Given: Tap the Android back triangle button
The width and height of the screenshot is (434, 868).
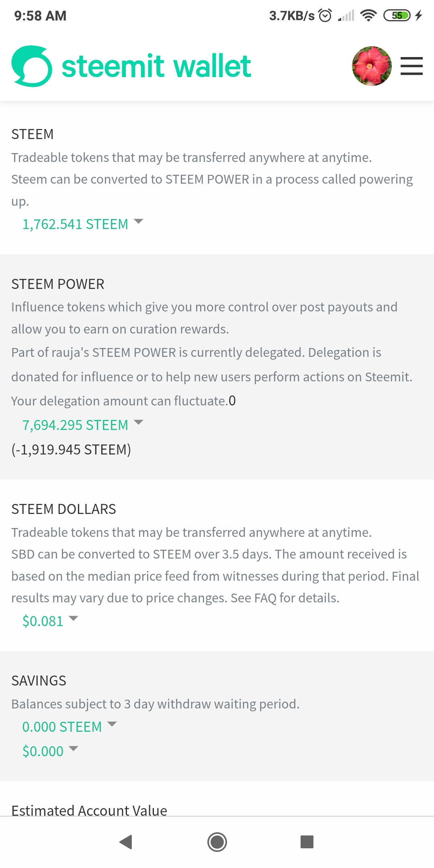Looking at the screenshot, I should point(126,842).
